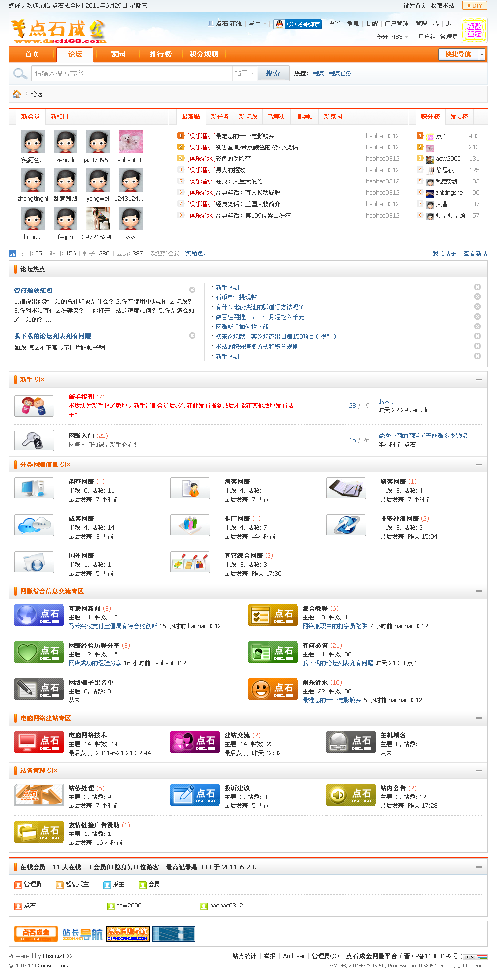The width and height of the screenshot is (497, 980).
Task: Open the 综合教程 checklist icon
Action: pyautogui.click(x=273, y=615)
